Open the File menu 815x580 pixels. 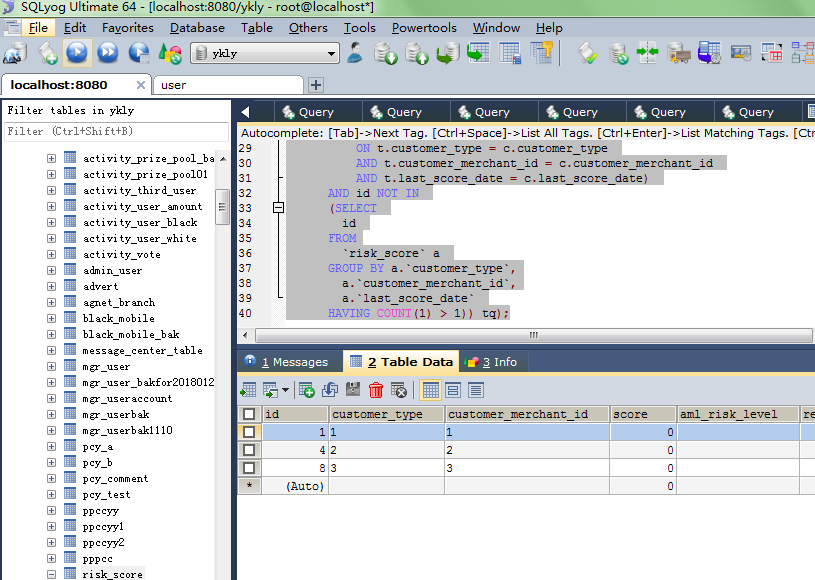[x=38, y=28]
